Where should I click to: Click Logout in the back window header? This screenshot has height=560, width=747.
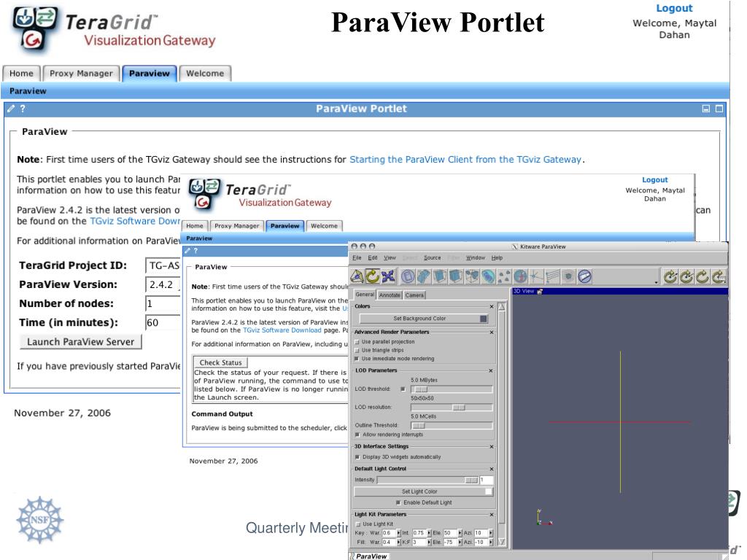tap(674, 8)
